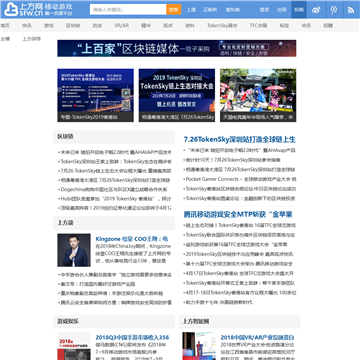Click the 上百家区块链媒体 banner ad
Screen dimensions: 360x360
pyautogui.click(x=177, y=48)
